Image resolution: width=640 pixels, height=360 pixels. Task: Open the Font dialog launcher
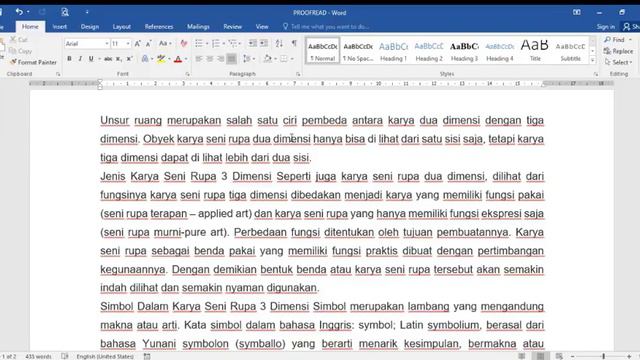pyautogui.click(x=187, y=74)
